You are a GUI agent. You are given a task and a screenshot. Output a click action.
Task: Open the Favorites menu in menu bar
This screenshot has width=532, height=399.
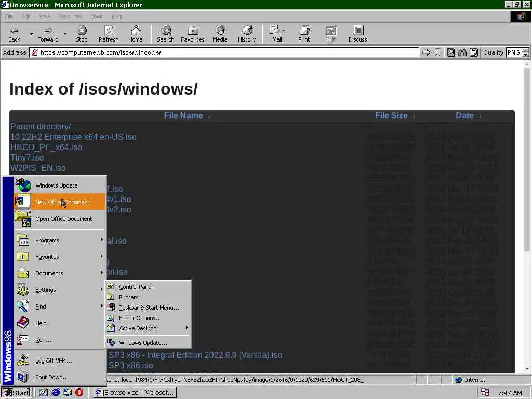70,16
